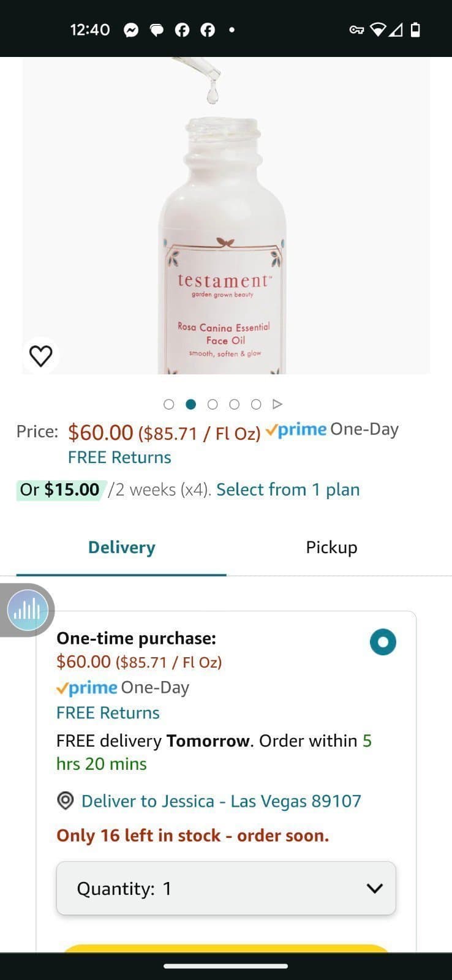Expand the Quantity selector chevron

[375, 888]
